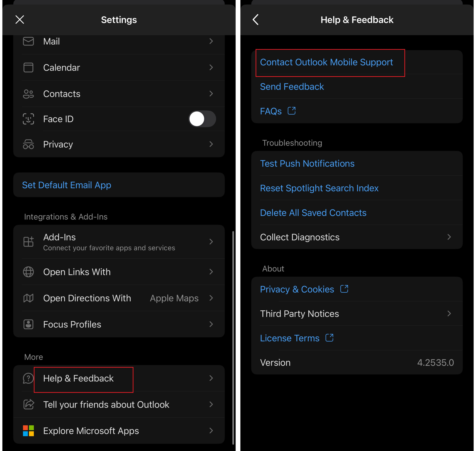Close the Settings screen with X
Image resolution: width=476 pixels, height=451 pixels.
20,20
